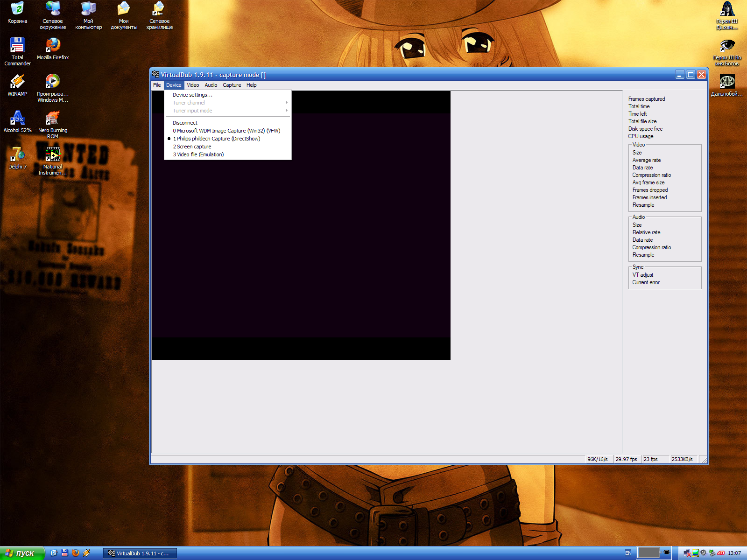Click VirtualDub taskbar button
Image resolution: width=747 pixels, height=560 pixels.
coord(140,553)
